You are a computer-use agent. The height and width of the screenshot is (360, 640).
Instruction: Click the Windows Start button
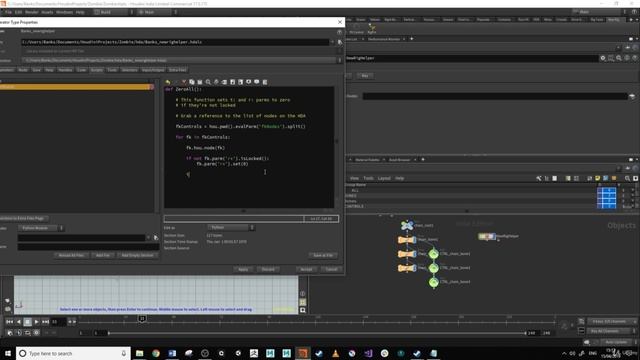coord(8,353)
